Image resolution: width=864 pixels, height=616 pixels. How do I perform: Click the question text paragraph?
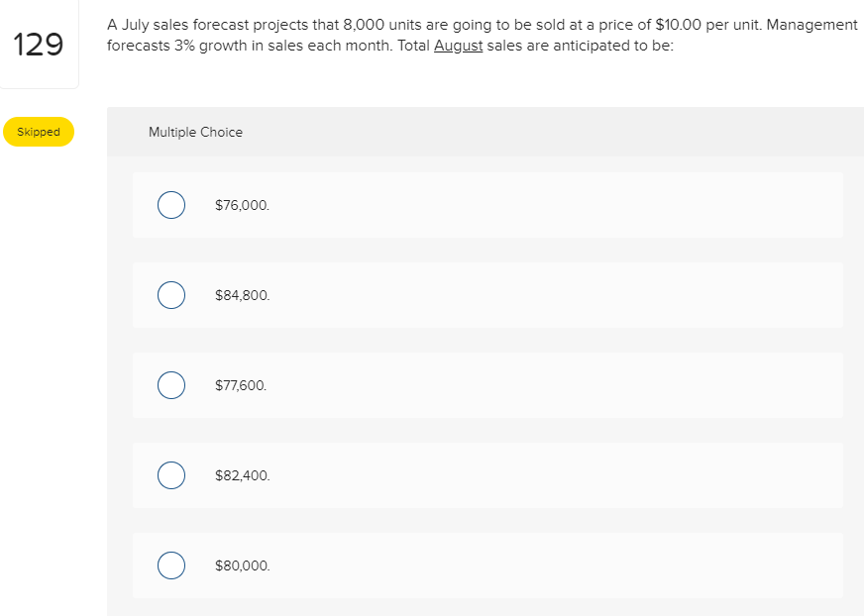(482, 35)
